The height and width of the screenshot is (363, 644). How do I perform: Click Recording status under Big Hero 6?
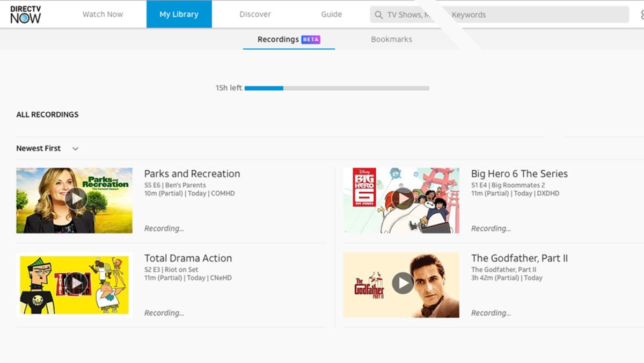491,228
